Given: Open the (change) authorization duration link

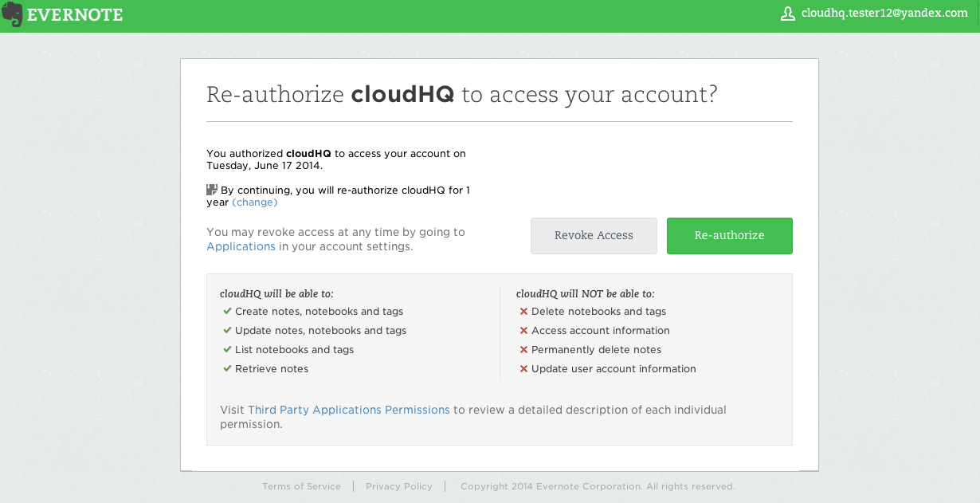Looking at the screenshot, I should click(x=255, y=202).
